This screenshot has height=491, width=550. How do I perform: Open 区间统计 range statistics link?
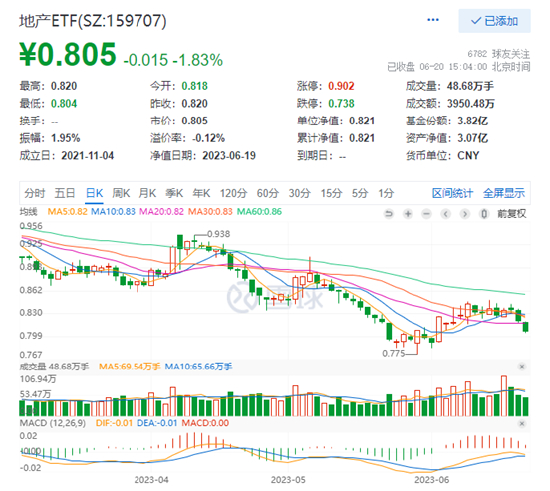pos(452,193)
